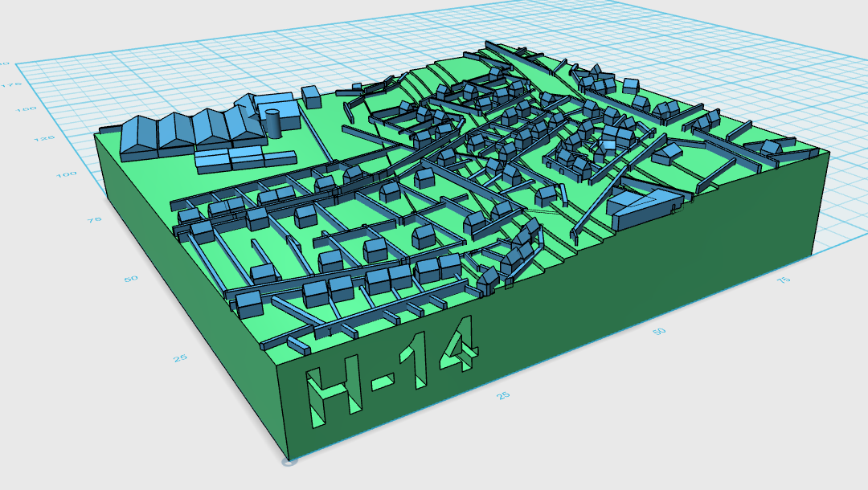
Task: Select the flat rectangular blocks below the sawtooth factory
Action: tap(244, 159)
